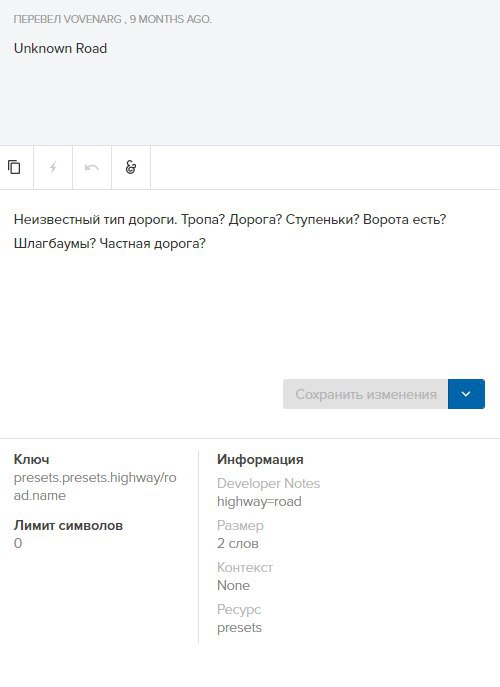Click the lightning machine translation icon

click(53, 167)
